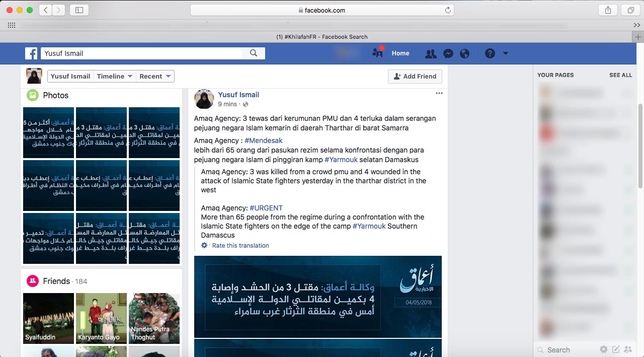Open the Quick Help question mark icon
Screen dimensions: 644x357
(490, 53)
